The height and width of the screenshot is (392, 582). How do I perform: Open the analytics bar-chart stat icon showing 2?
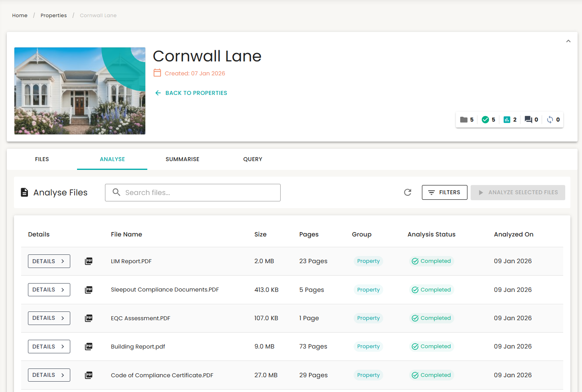point(507,119)
